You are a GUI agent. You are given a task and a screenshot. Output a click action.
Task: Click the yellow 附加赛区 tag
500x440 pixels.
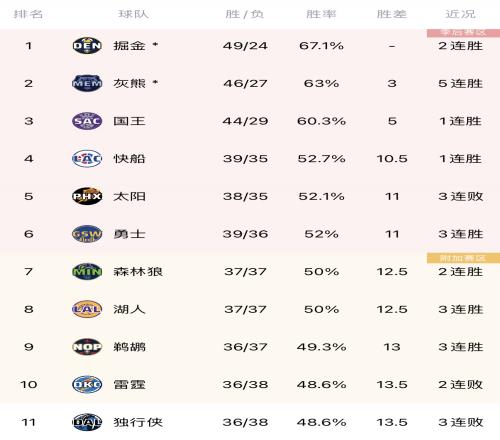[x=463, y=258]
